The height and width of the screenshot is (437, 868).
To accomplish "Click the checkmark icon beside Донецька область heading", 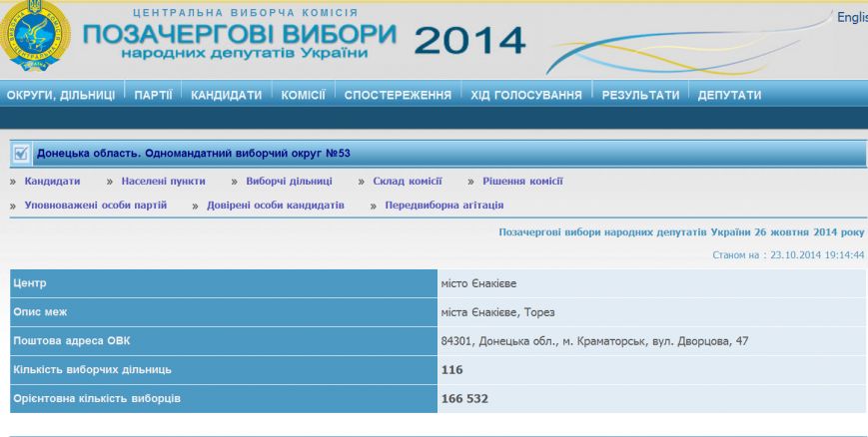I will pyautogui.click(x=21, y=154).
